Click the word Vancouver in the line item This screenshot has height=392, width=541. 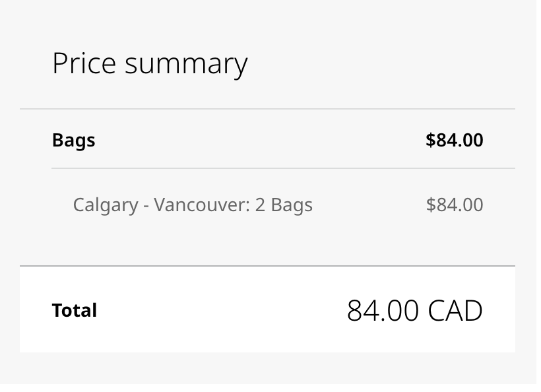201,205
